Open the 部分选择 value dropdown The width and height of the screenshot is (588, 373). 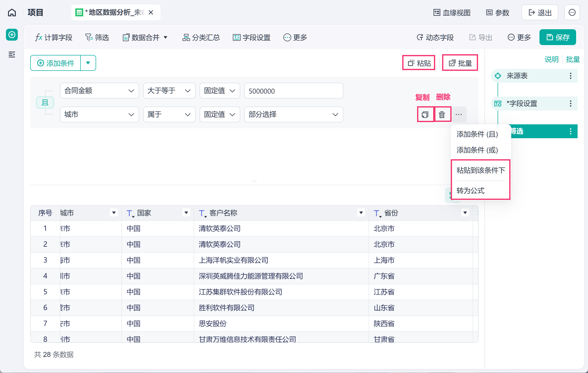pyautogui.click(x=294, y=114)
